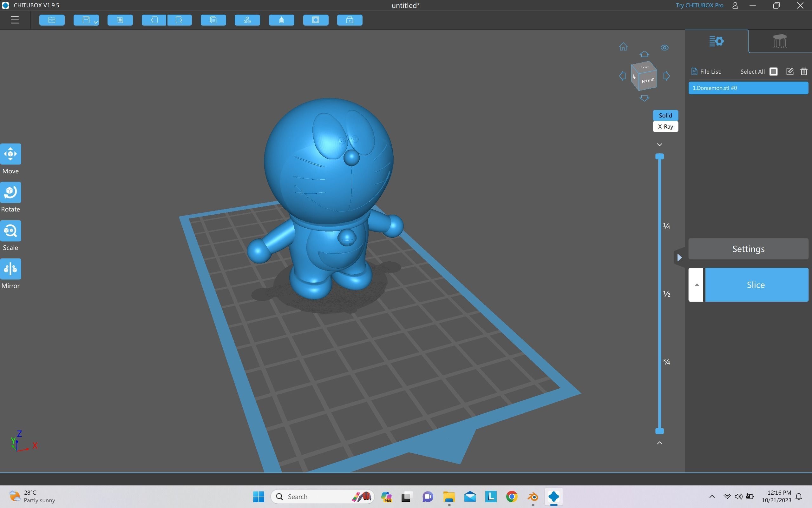Reset view with the Home icon

(623, 47)
